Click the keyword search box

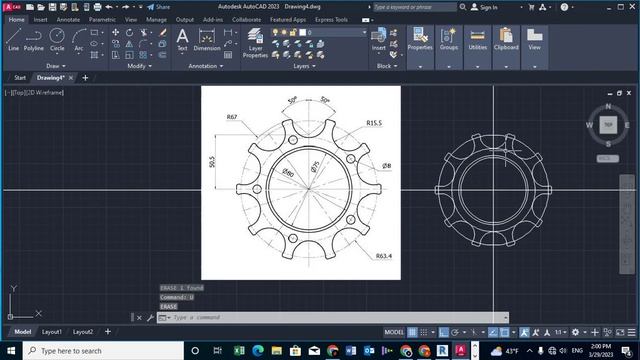(x=415, y=7)
